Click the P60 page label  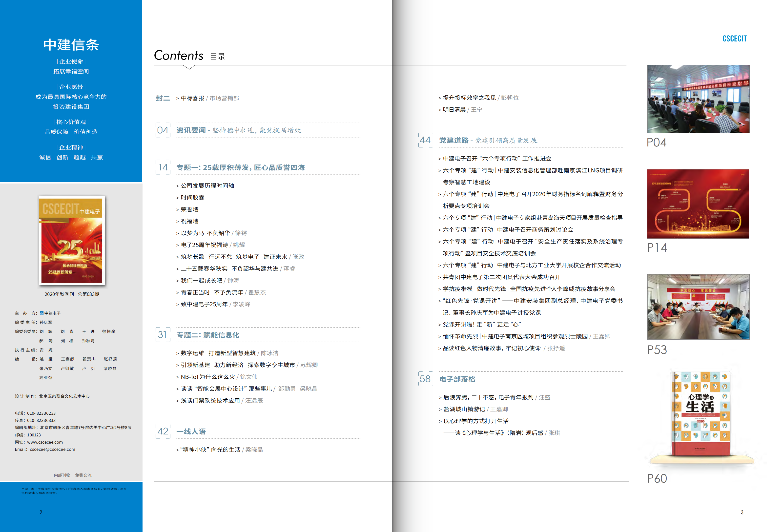click(x=657, y=478)
